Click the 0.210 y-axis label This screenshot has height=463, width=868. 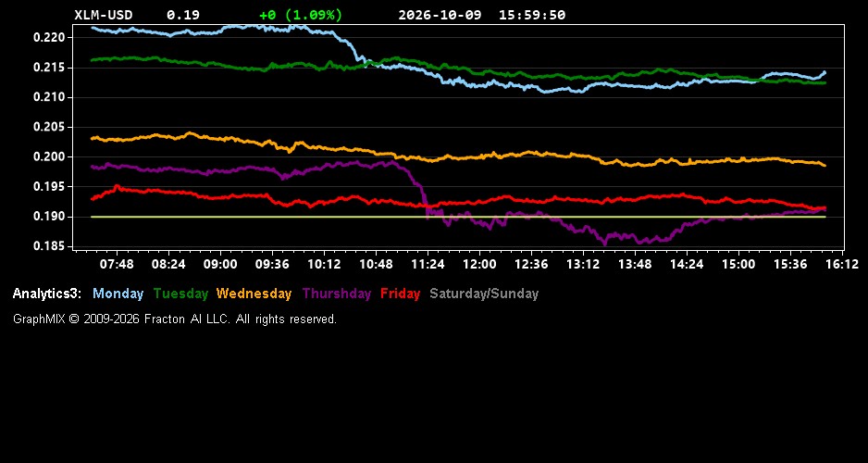[x=50, y=97]
